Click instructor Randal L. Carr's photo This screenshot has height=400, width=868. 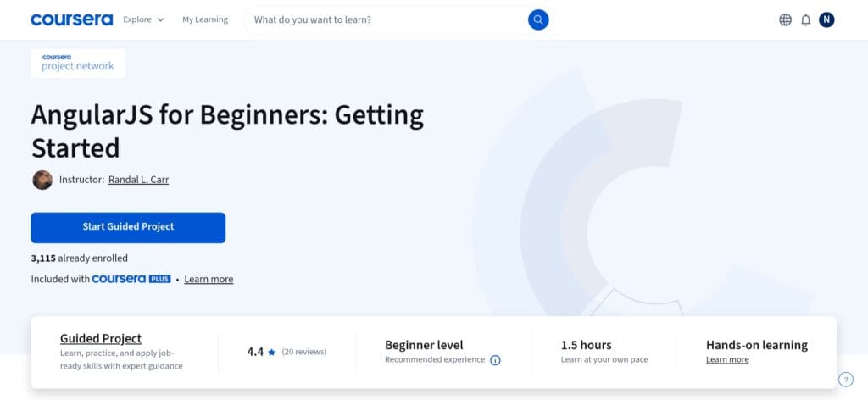click(42, 180)
